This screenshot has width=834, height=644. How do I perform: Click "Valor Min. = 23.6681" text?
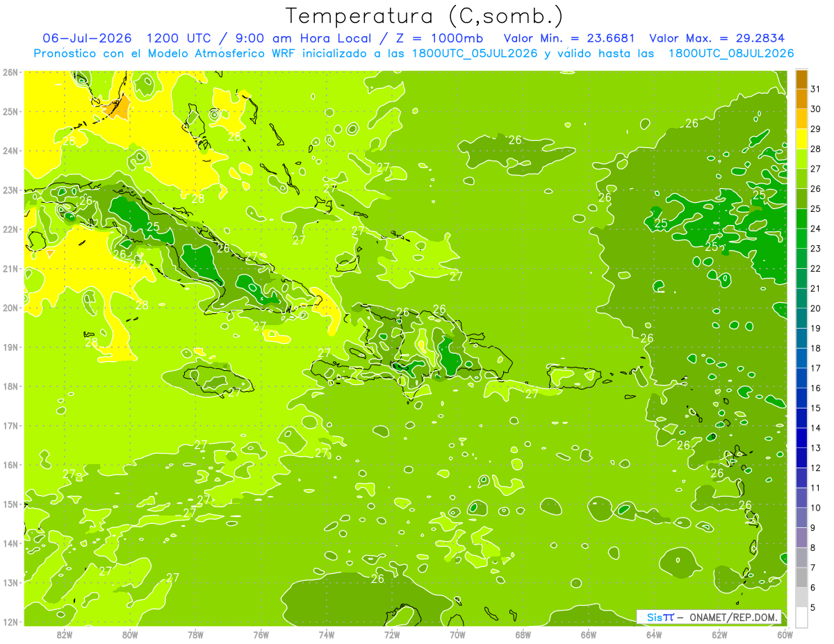[571, 38]
